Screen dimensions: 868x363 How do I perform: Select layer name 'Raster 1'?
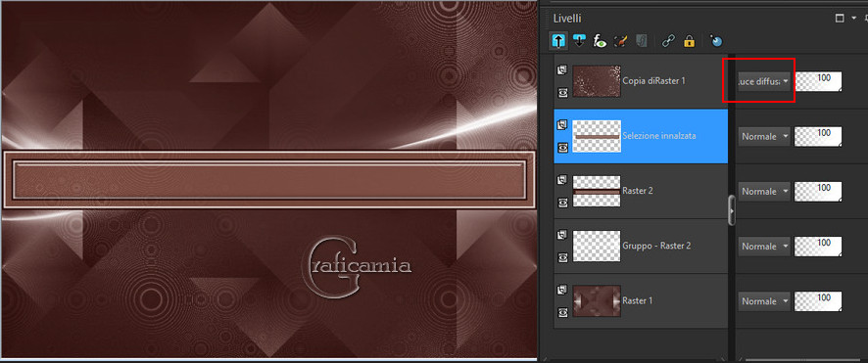tap(638, 300)
